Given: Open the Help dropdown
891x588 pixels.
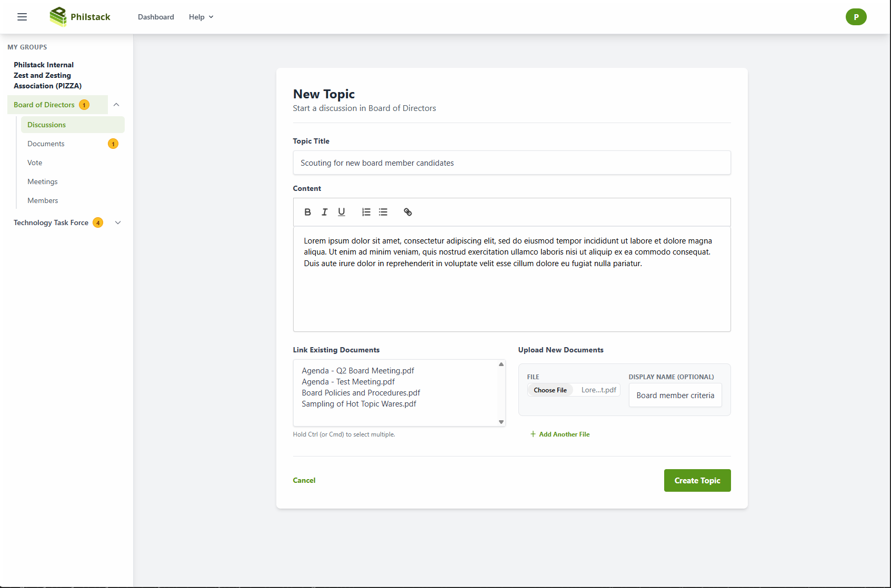Looking at the screenshot, I should click(201, 17).
